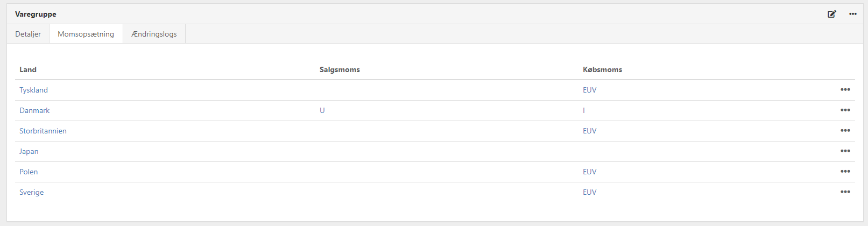Viewport: 868px width, 226px height.
Task: Click the EUV købsmoms link for Tyskland
Action: 590,90
